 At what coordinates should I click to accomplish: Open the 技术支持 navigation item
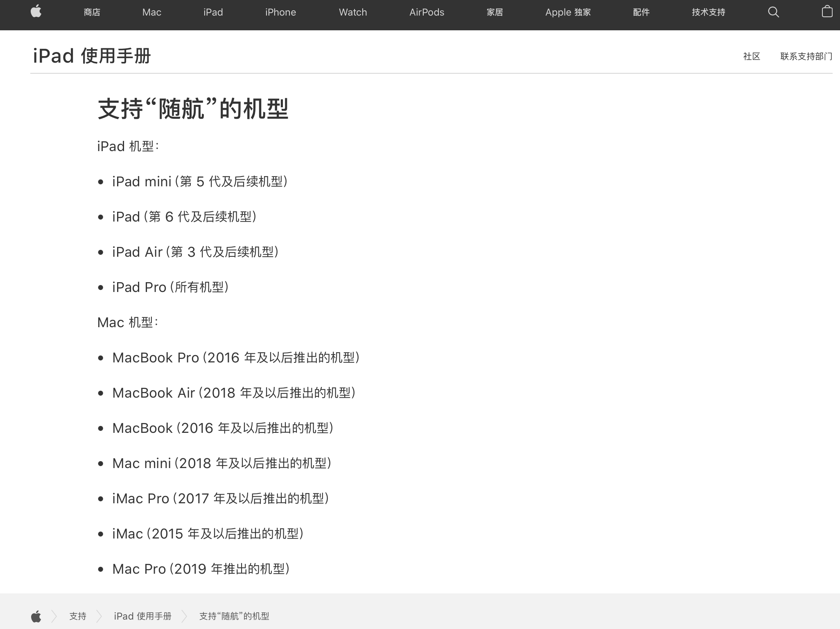pyautogui.click(x=708, y=12)
